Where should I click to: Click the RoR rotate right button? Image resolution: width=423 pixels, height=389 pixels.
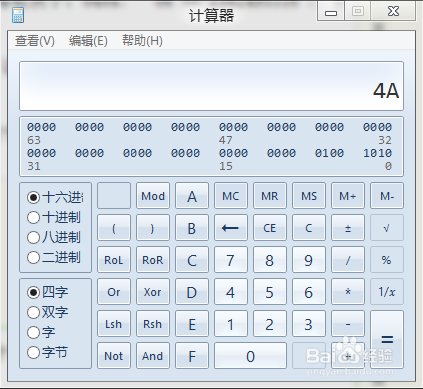tap(153, 260)
